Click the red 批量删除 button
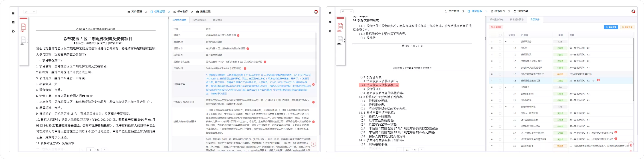644x159 pixels. pos(496,27)
